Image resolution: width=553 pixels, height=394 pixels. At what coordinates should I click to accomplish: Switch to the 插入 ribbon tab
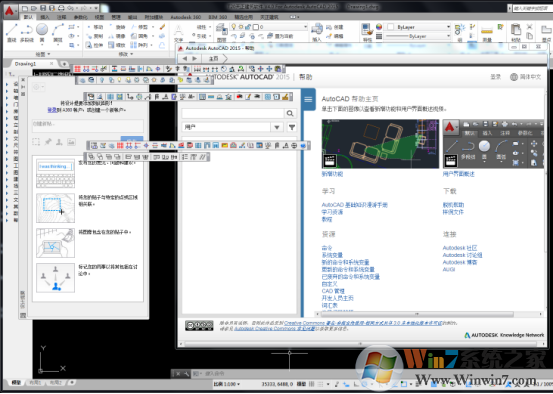point(45,17)
